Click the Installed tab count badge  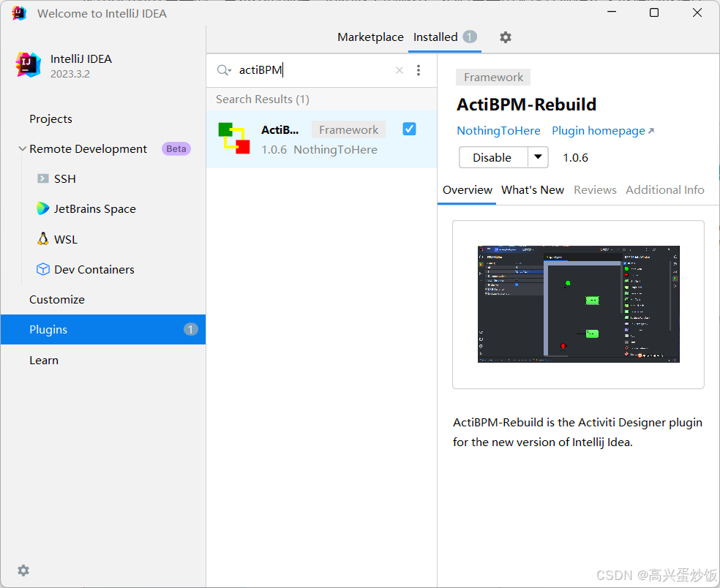(469, 37)
